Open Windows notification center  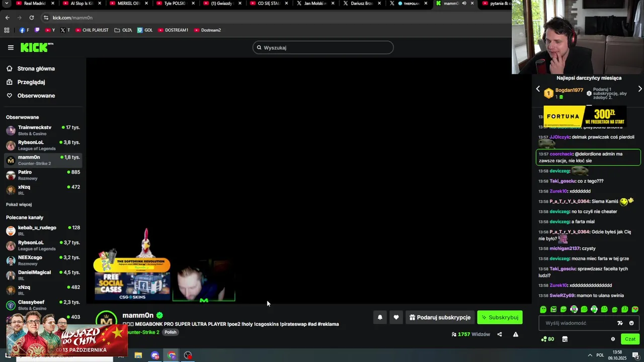click(635, 355)
